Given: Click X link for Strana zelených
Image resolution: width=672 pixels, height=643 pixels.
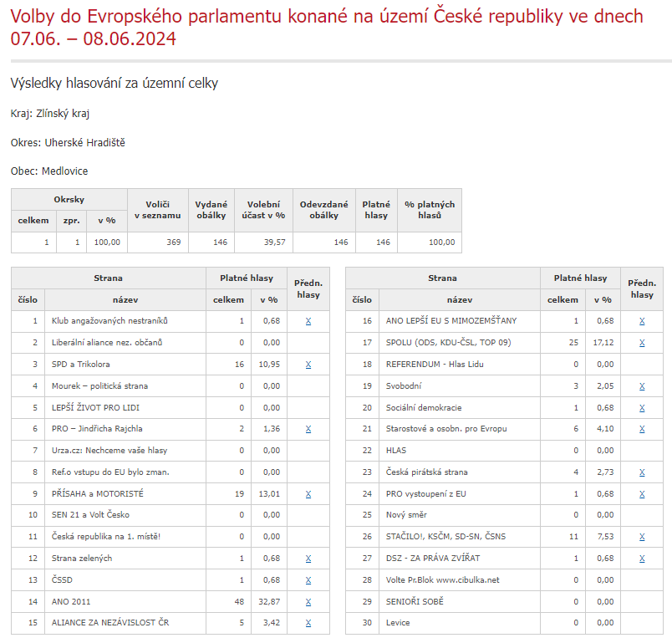Looking at the screenshot, I should click(x=308, y=558).
